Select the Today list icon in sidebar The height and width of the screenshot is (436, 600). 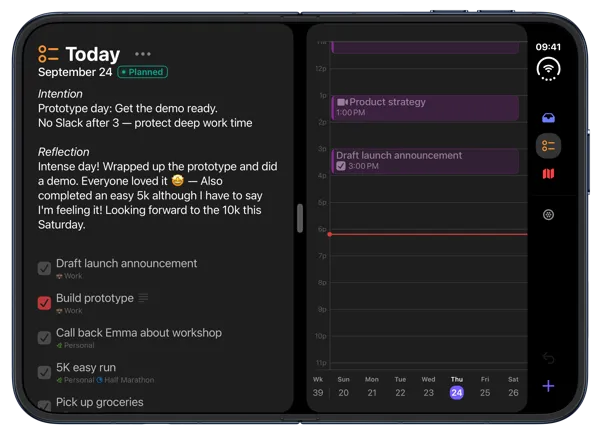548,146
